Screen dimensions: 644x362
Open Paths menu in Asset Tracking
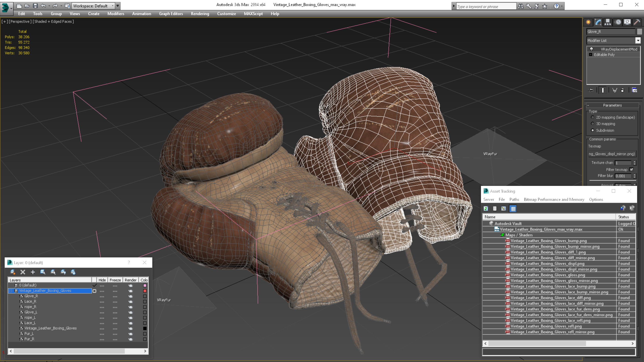tap(514, 199)
